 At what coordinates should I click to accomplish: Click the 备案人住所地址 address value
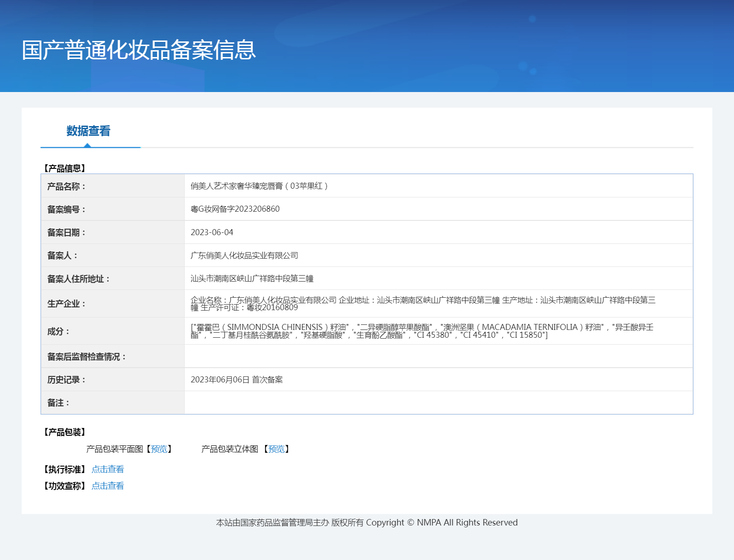pyautogui.click(x=252, y=278)
